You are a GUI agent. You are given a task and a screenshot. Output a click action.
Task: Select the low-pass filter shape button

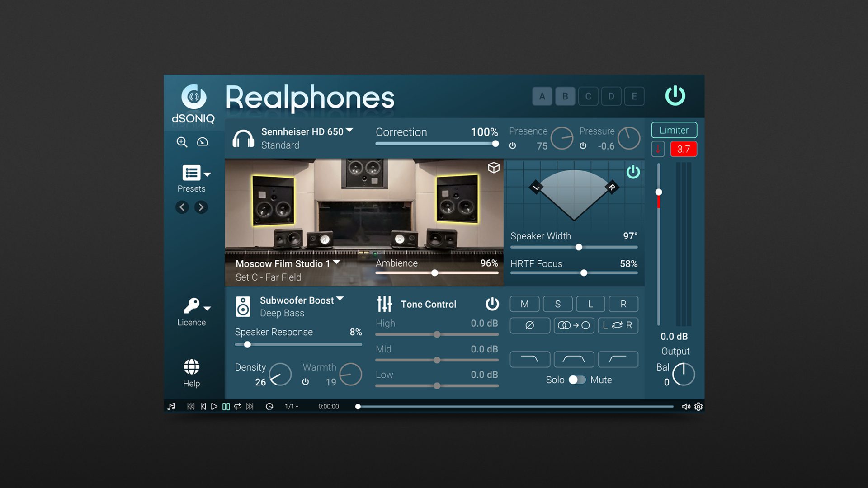(529, 359)
